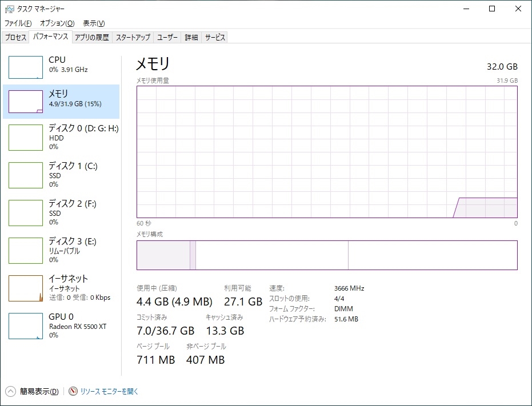
Task: Select the イーサネット graph thumbnail
Action: (26, 288)
